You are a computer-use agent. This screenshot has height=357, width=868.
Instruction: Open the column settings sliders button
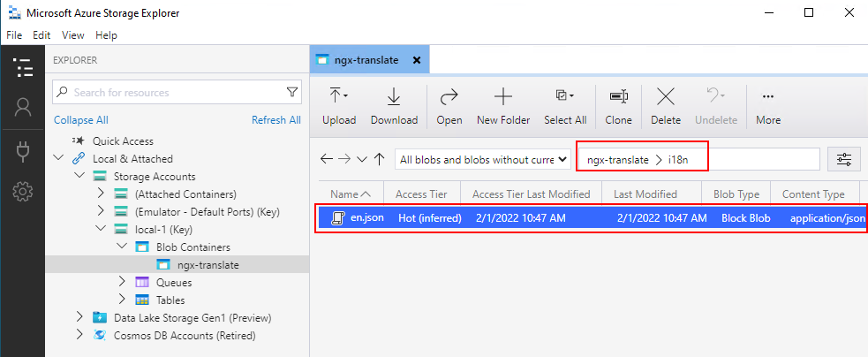[844, 160]
